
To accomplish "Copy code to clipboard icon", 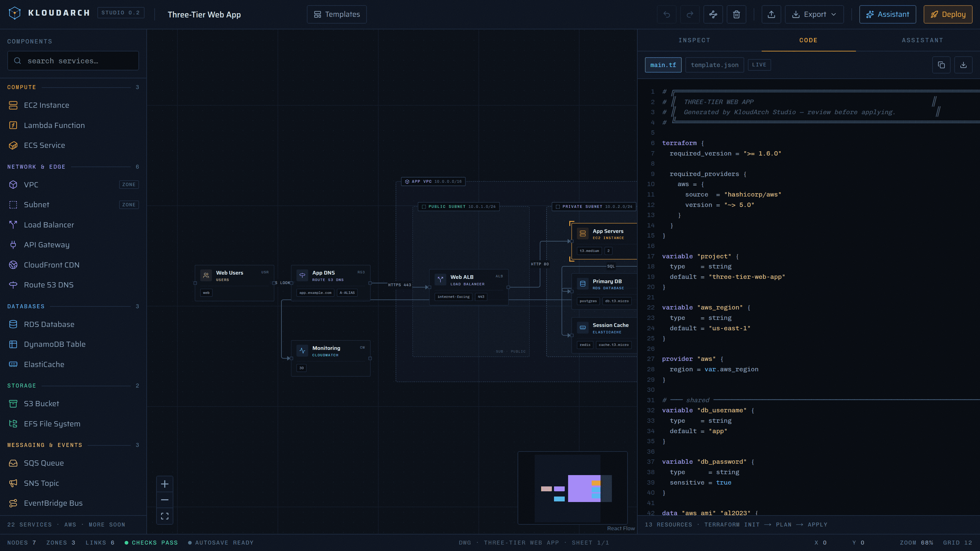I will (941, 65).
